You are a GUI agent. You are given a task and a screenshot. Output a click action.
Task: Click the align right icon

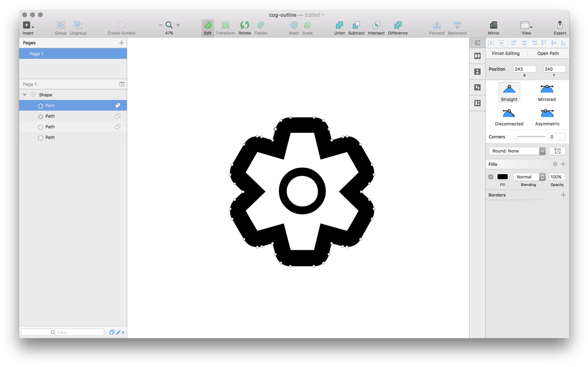pyautogui.click(x=534, y=43)
